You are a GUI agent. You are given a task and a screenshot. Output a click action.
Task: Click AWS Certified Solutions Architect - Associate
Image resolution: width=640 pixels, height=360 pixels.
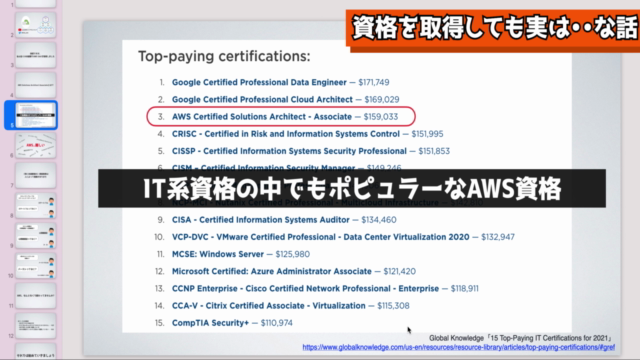262,117
